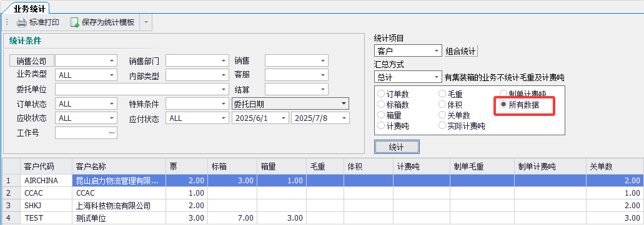Select the 测试单位 customer name cell
This screenshot has width=644, height=225.
(x=119, y=218)
